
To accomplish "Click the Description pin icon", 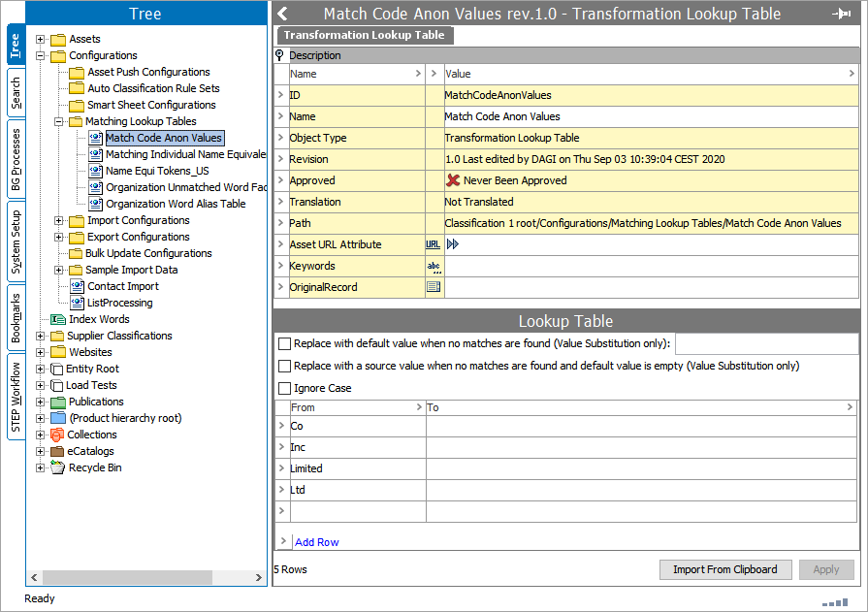I will [x=280, y=55].
